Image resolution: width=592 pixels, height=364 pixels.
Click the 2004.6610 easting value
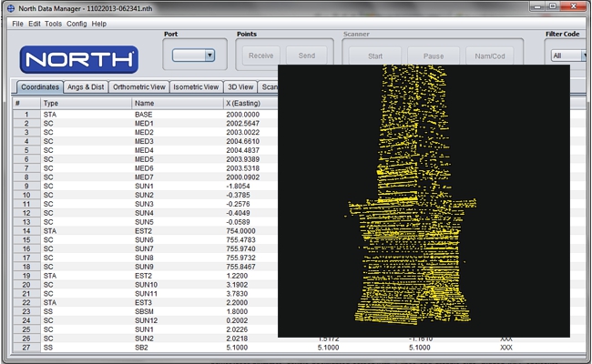click(243, 141)
